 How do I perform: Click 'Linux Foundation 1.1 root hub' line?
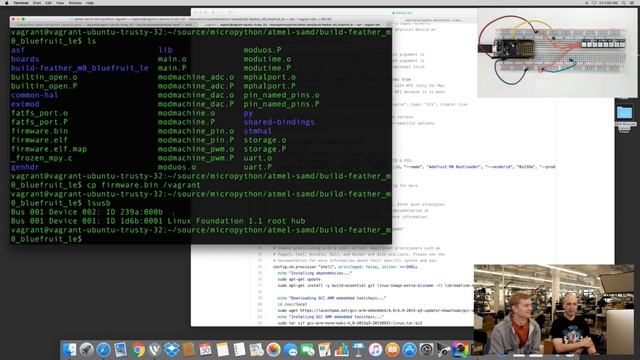pos(236,221)
